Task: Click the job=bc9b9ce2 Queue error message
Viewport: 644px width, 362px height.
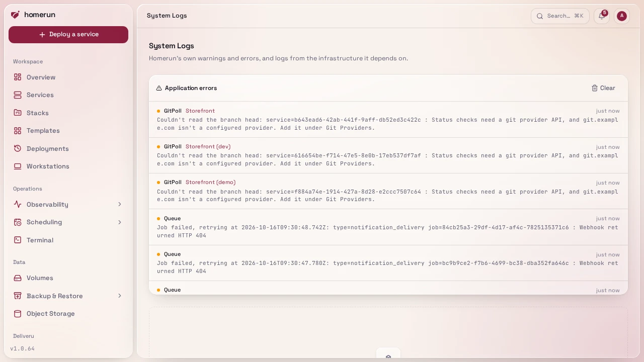Action: coord(387,267)
